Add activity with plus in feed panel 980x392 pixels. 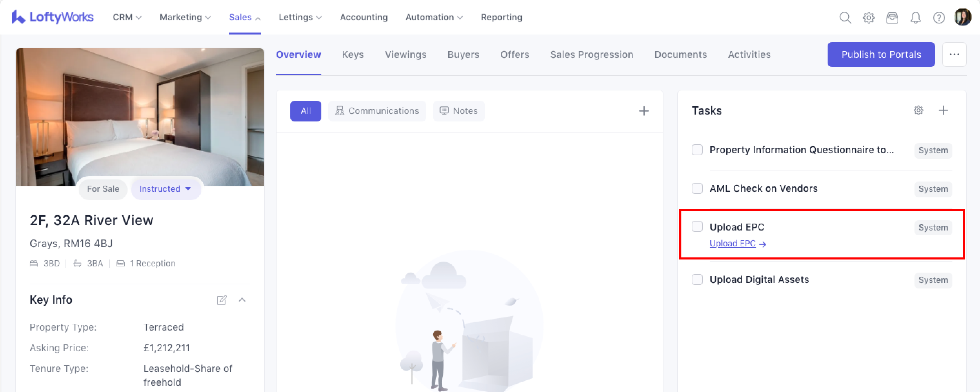pos(644,111)
